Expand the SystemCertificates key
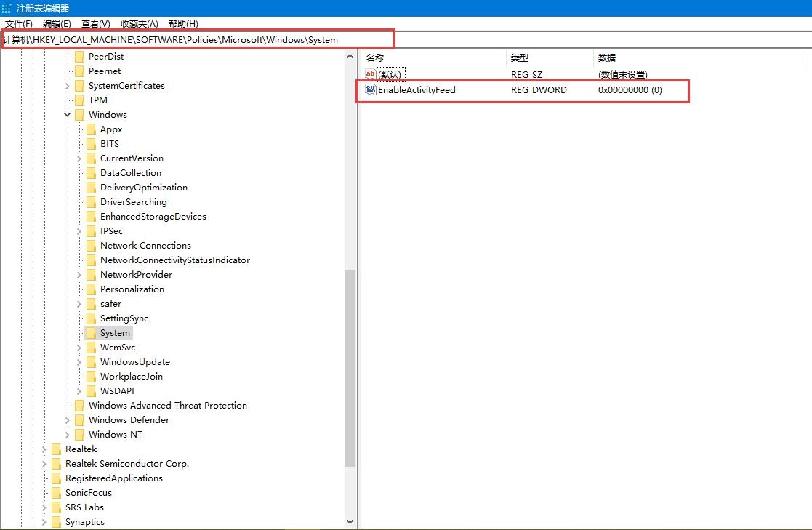The image size is (812, 530). (x=68, y=86)
